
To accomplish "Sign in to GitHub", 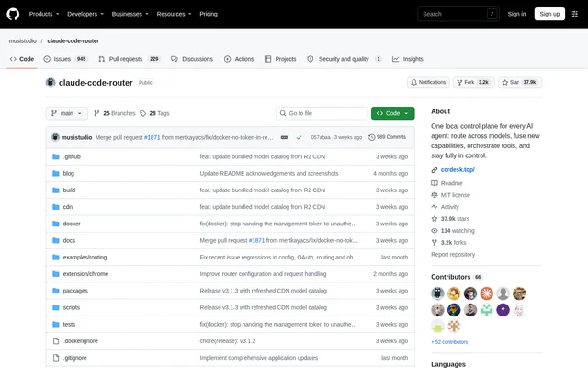I will pos(516,14).
